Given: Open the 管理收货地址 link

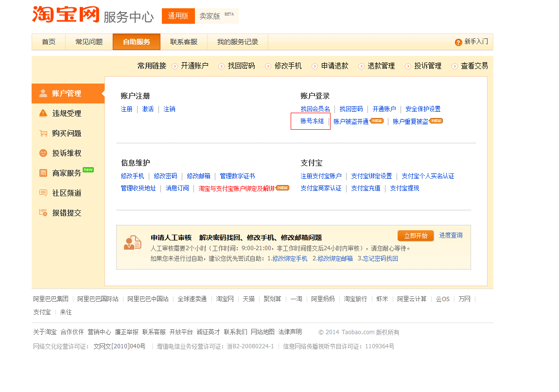Looking at the screenshot, I should click(139, 188).
